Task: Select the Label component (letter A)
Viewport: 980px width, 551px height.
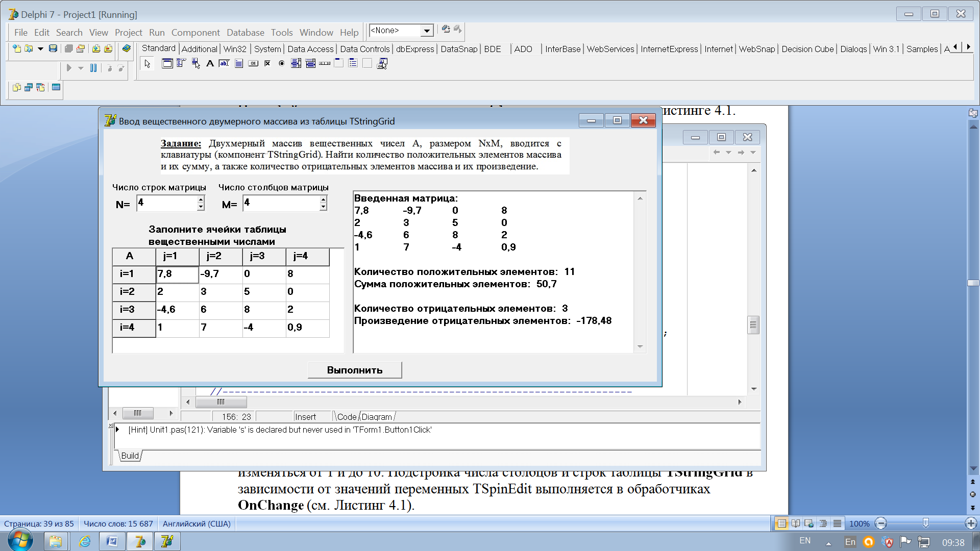Action: coord(210,63)
